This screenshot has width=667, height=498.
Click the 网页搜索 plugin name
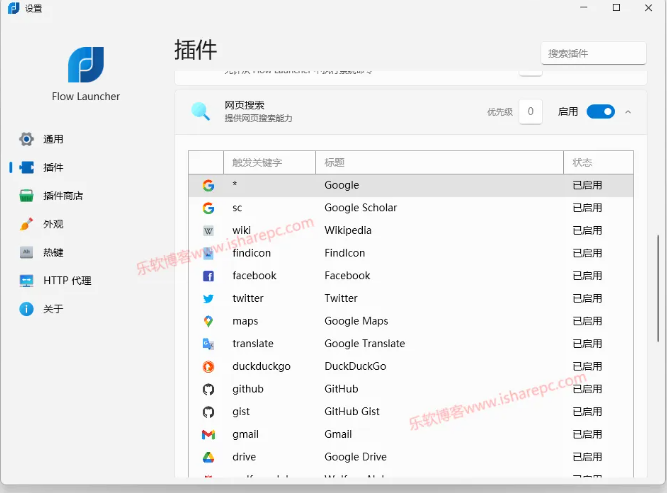244,105
